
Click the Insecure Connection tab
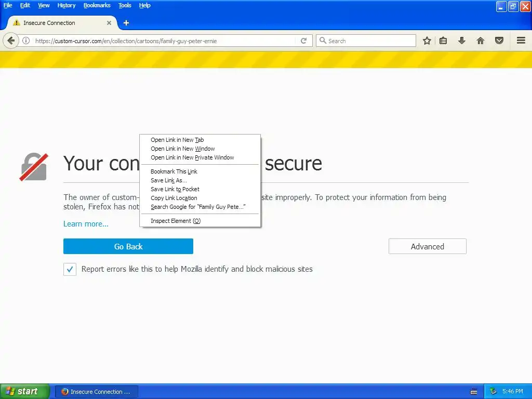click(x=62, y=23)
